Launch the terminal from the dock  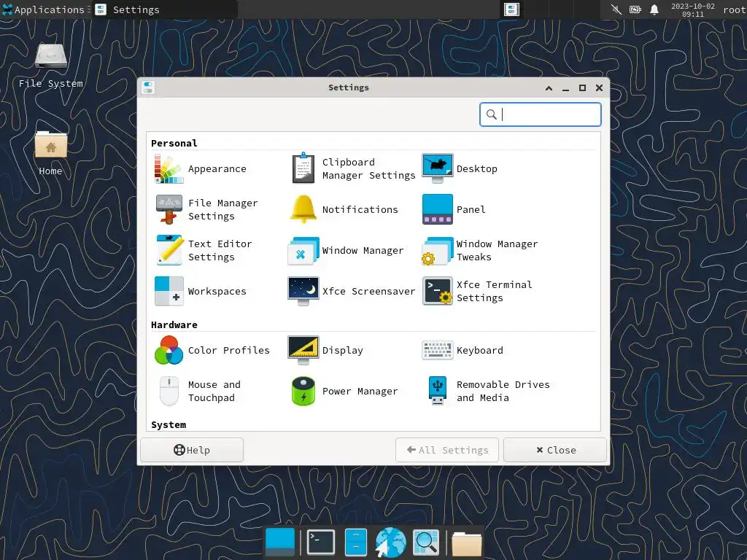(x=321, y=542)
